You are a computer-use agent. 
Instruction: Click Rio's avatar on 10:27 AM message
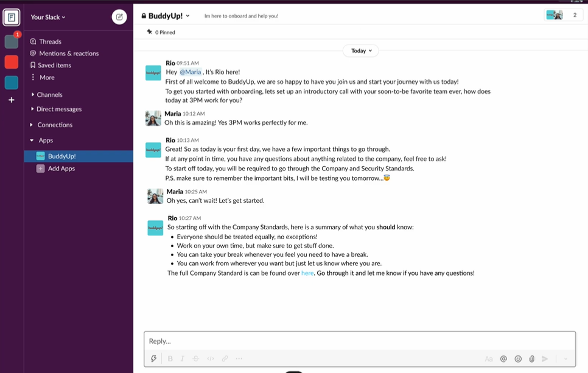coord(155,228)
